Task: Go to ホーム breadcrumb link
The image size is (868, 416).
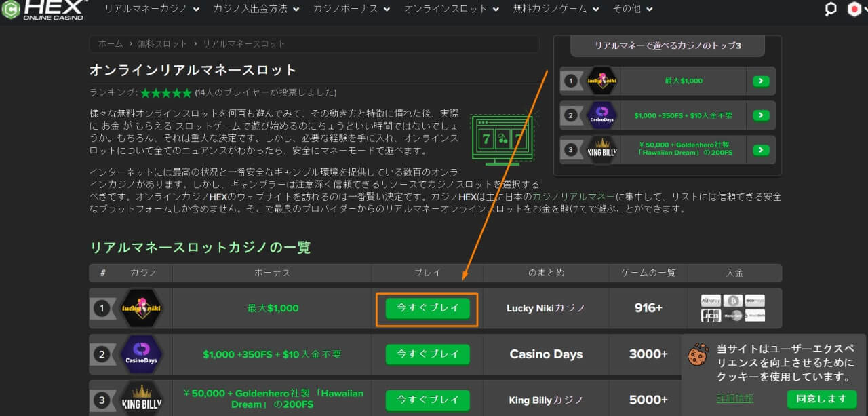Action: tap(111, 43)
